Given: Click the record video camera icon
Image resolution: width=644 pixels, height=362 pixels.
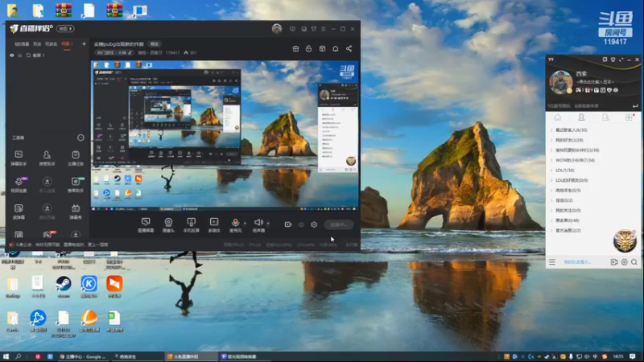Looking at the screenshot, I should coord(288,224).
